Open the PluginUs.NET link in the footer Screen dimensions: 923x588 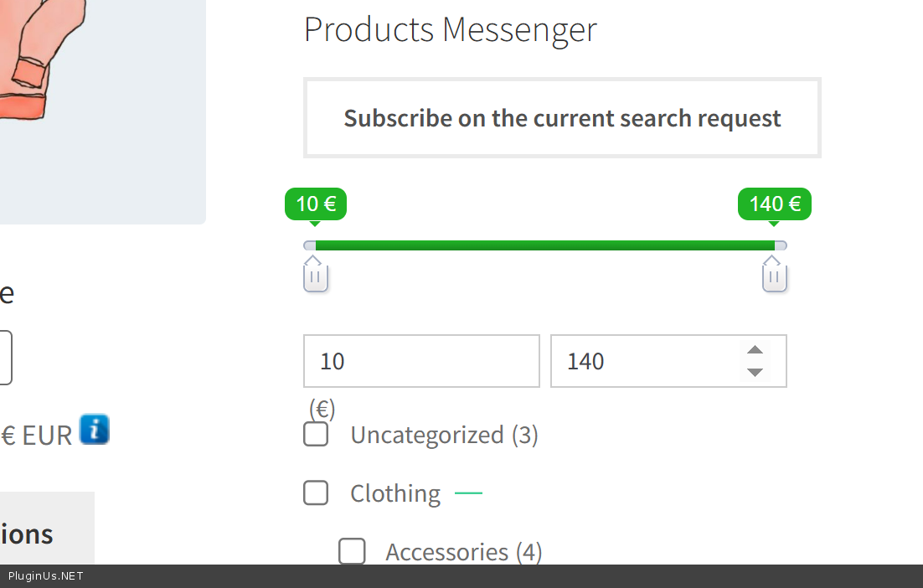(x=46, y=576)
